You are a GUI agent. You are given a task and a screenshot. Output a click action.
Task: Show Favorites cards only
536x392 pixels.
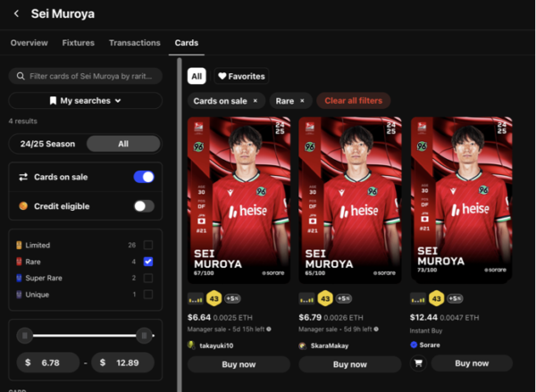[241, 76]
